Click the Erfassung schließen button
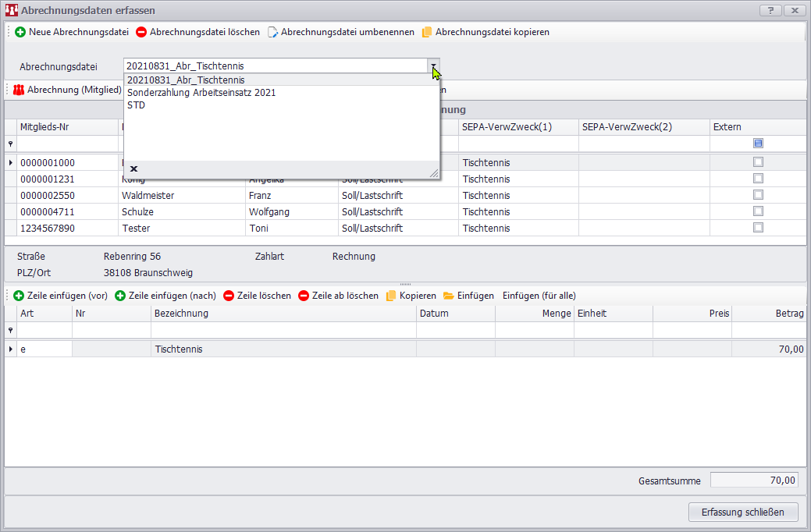This screenshot has width=811, height=532. point(743,512)
